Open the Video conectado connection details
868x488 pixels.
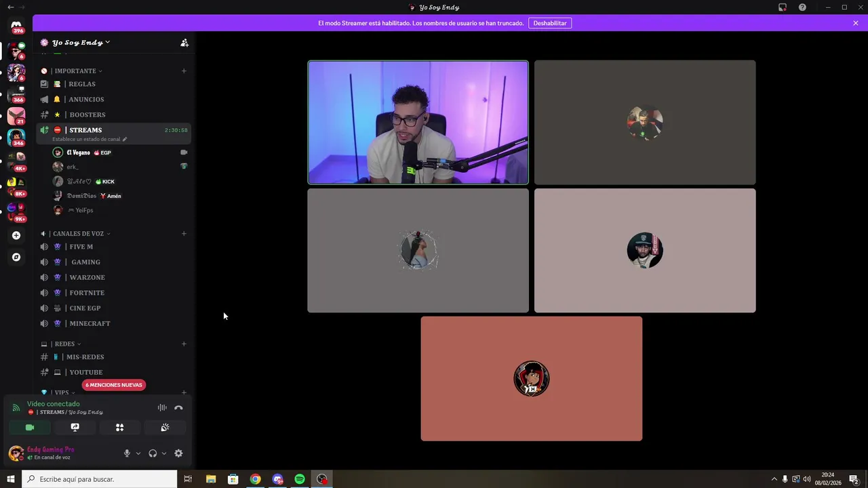click(x=54, y=404)
